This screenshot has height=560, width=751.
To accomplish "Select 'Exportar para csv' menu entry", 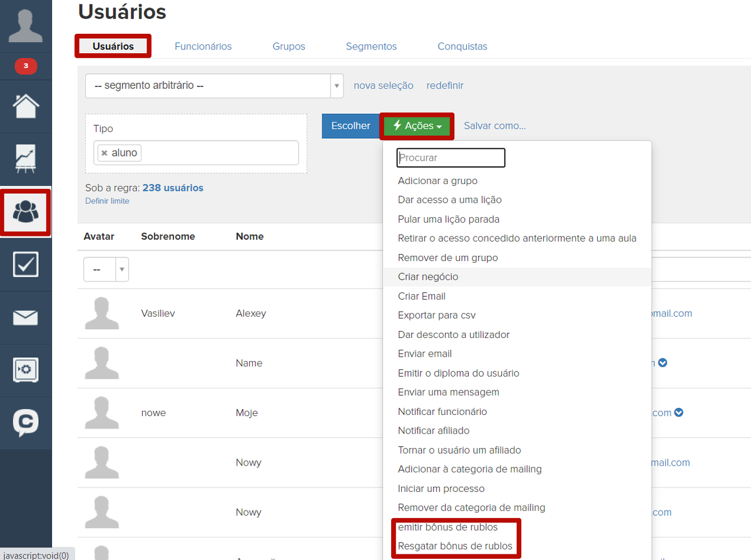I will pyautogui.click(x=436, y=315).
